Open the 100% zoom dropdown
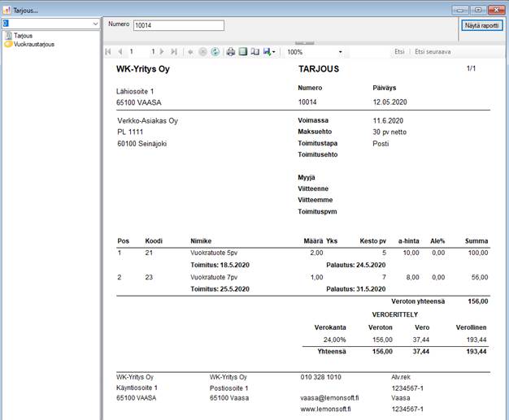509x420 pixels. point(340,52)
